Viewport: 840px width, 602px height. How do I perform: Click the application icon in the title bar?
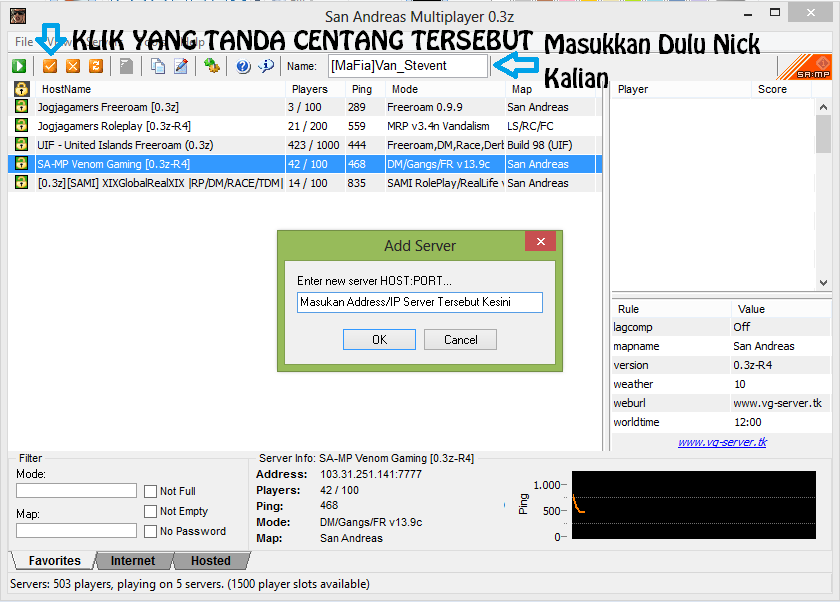[x=18, y=16]
